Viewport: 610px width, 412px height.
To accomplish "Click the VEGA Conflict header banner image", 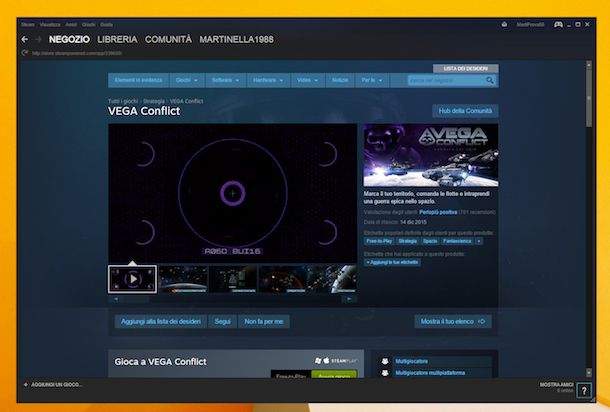I will [x=431, y=155].
